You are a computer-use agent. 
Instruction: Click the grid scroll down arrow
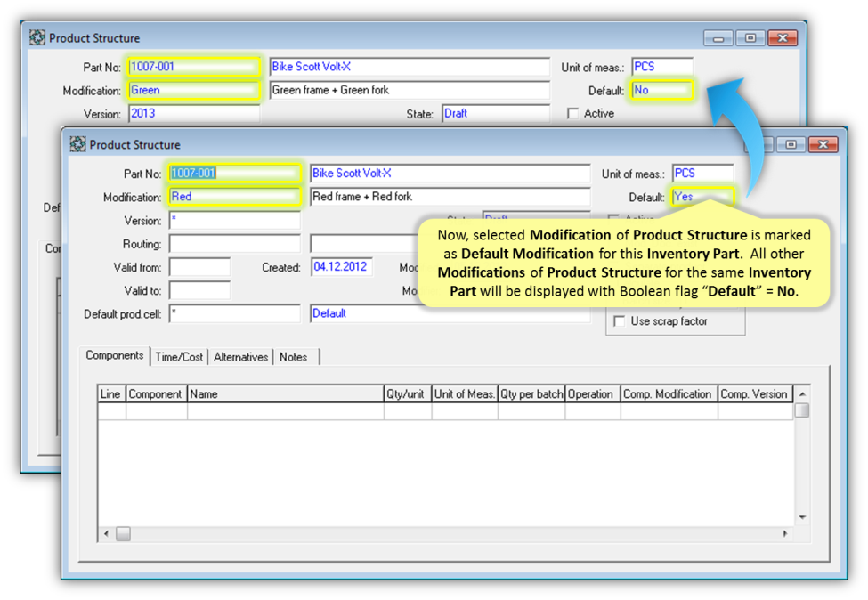tap(802, 517)
